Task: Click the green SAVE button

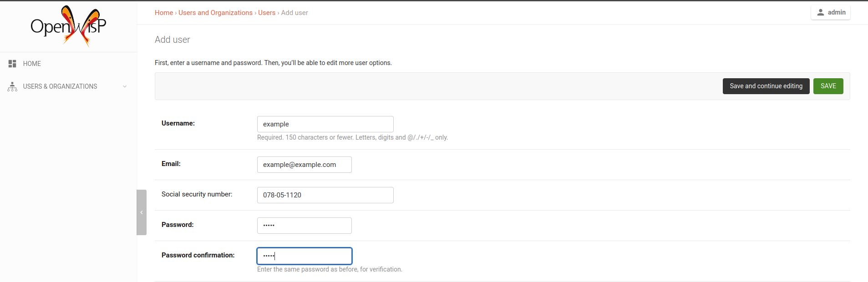Action: [x=828, y=86]
